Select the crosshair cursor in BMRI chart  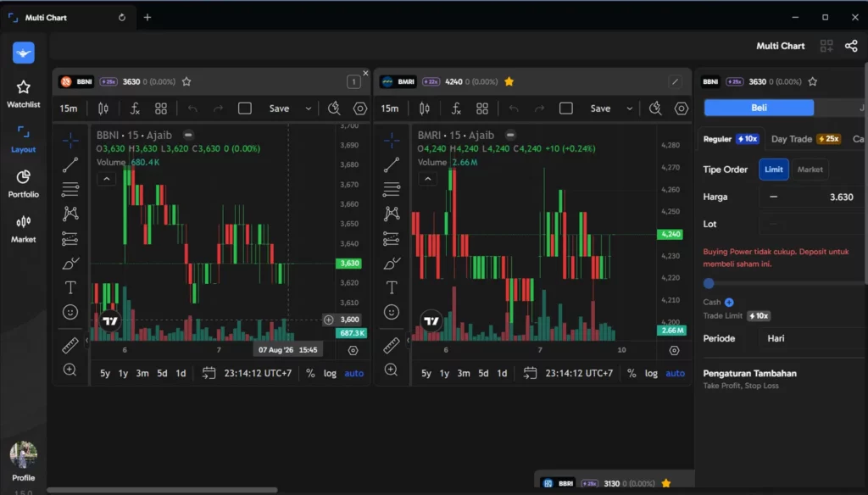coord(392,140)
